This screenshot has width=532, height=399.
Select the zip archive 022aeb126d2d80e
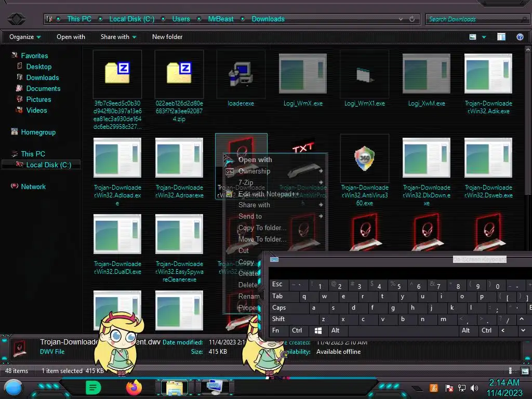tap(179, 73)
